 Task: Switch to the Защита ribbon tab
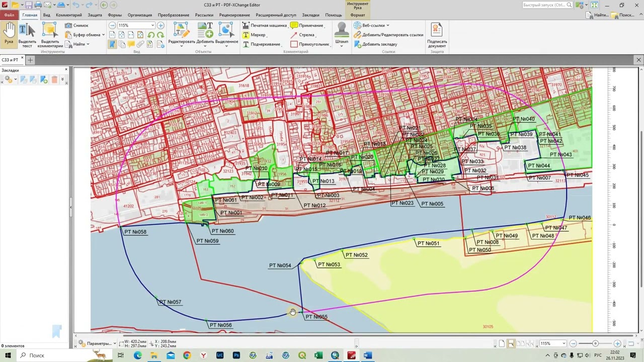[x=95, y=15]
